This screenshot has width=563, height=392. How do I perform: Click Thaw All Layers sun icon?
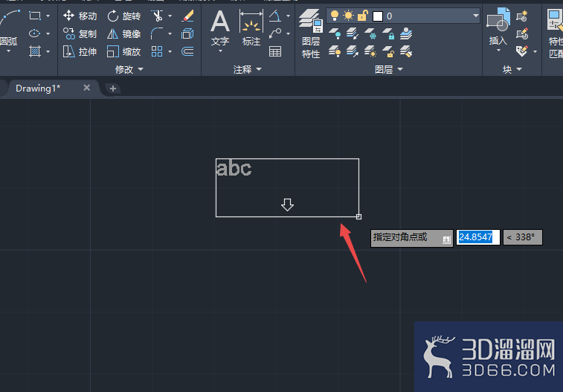point(370,51)
